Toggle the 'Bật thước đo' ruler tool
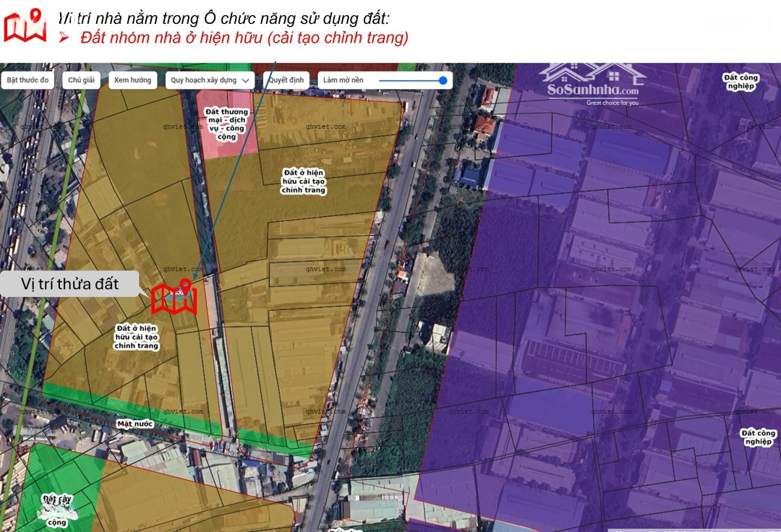Screen dimensions: 781x532 point(29,80)
